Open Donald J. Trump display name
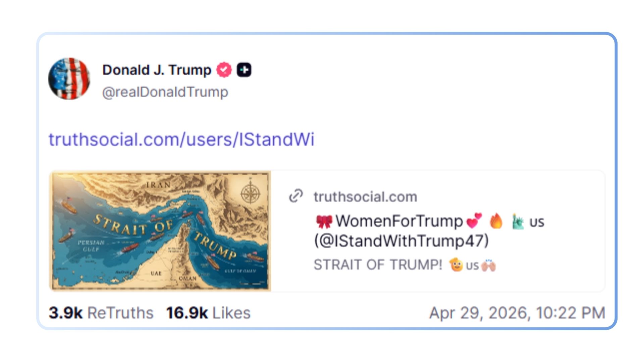This screenshot has height=362, width=644. [157, 70]
